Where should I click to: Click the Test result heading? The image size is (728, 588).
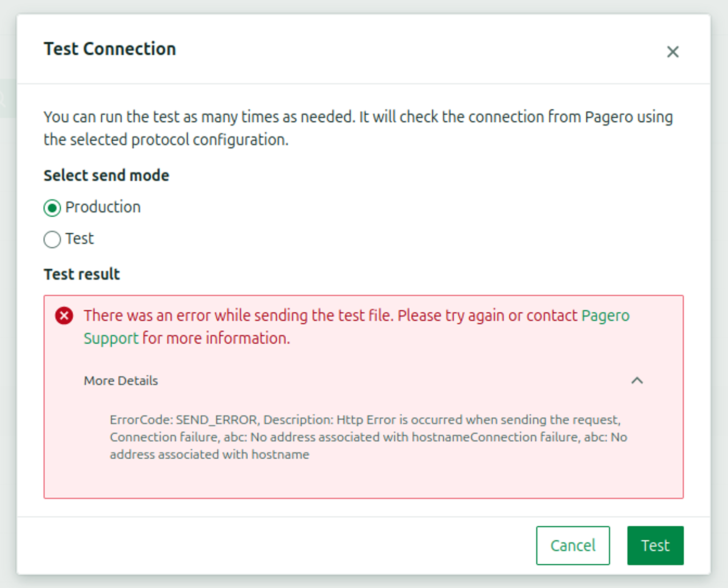point(82,274)
